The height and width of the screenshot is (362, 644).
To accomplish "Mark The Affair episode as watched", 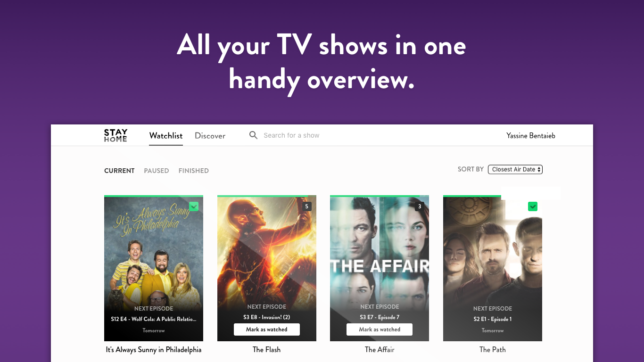I will click(x=380, y=329).
